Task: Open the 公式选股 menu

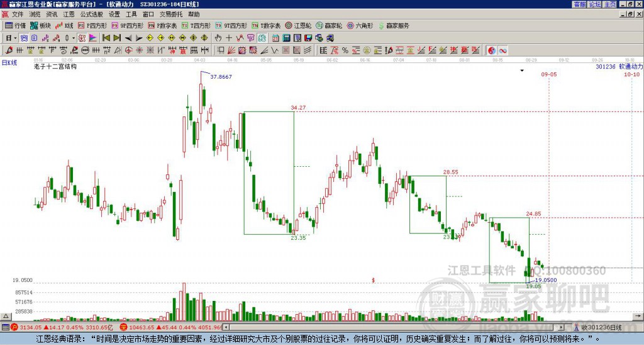Action: point(91,14)
